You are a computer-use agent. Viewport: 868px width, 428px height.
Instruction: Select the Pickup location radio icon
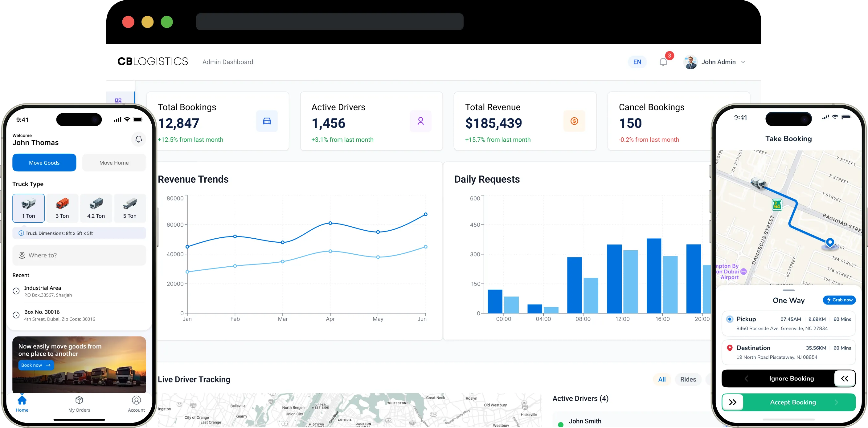(730, 319)
